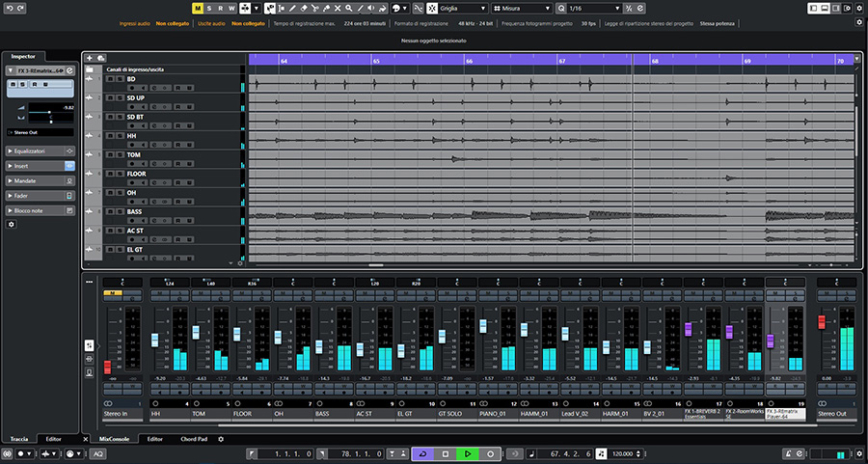Select the TOM track name
This screenshot has width=868, height=464.
(x=133, y=154)
